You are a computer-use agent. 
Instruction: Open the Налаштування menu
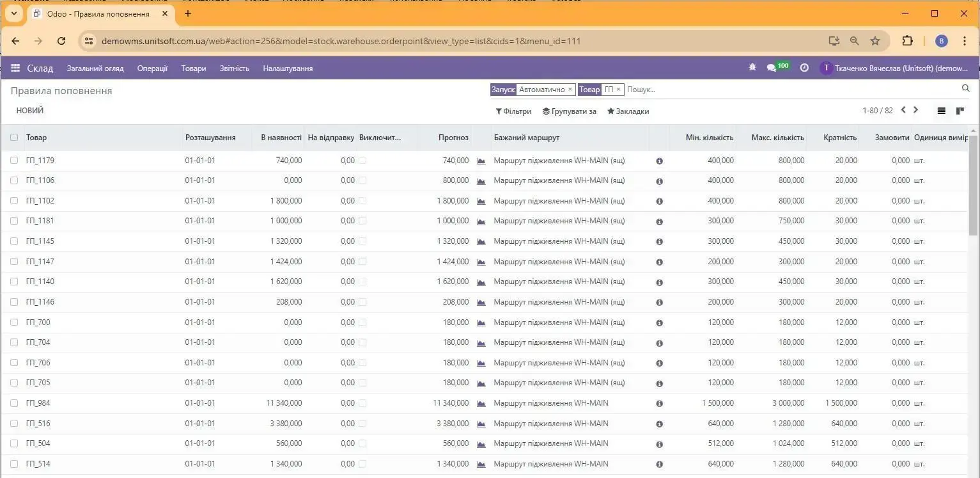tap(288, 68)
